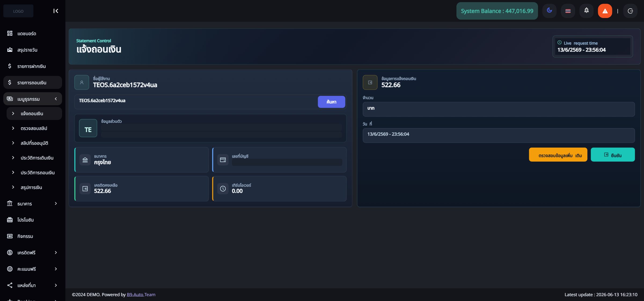This screenshot has height=301, width=644.
Task: Click the bank icon in ธนาคาร card
Action: coord(85,160)
